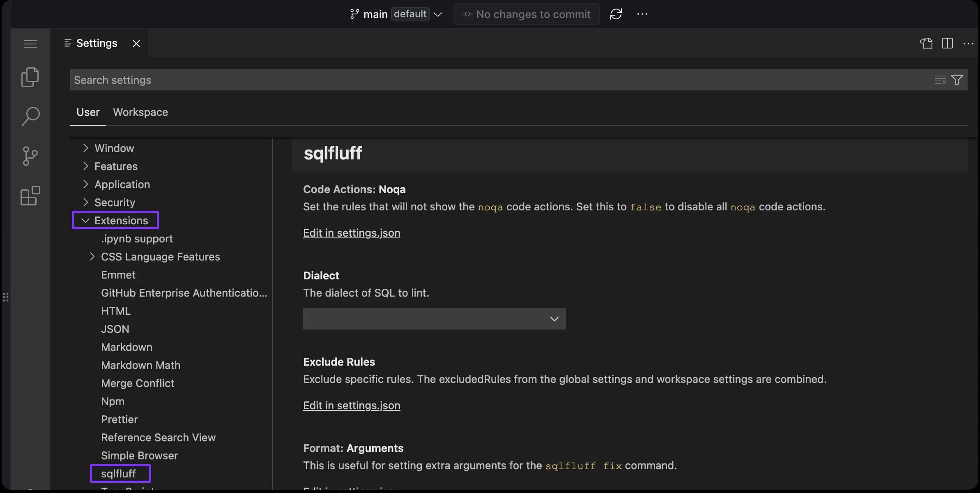This screenshot has width=980, height=493.
Task: Select Merge Conflict settings
Action: tap(138, 383)
